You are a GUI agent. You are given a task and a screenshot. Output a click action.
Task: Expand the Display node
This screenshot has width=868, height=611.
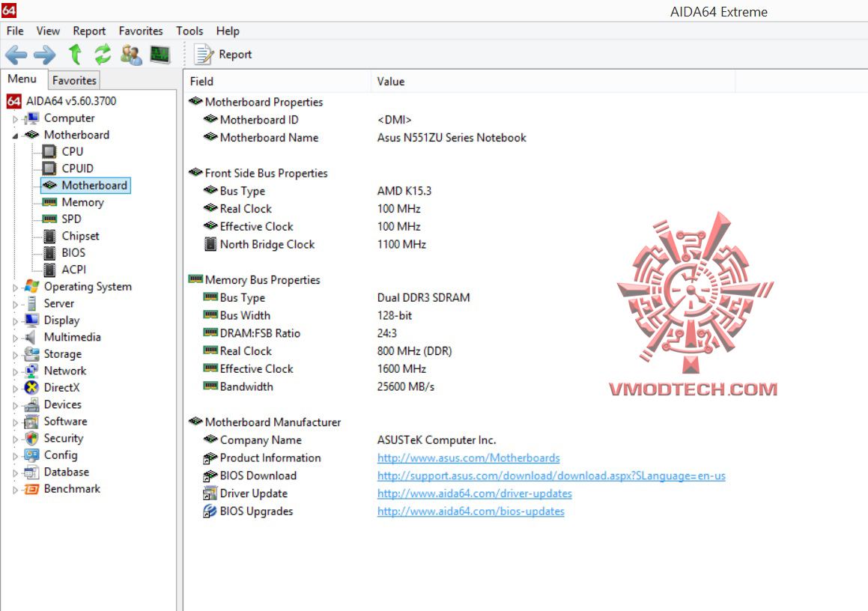15,321
